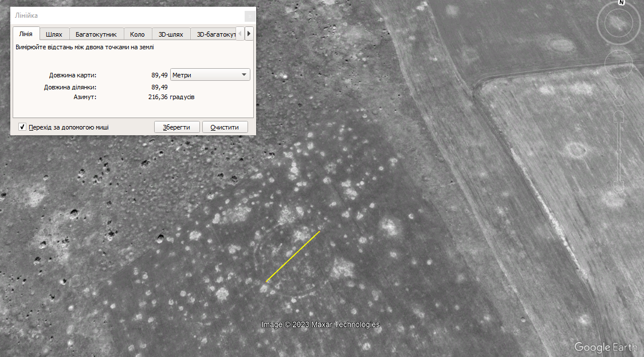
Task: Click the yellow measurement line on map
Action: (293, 256)
